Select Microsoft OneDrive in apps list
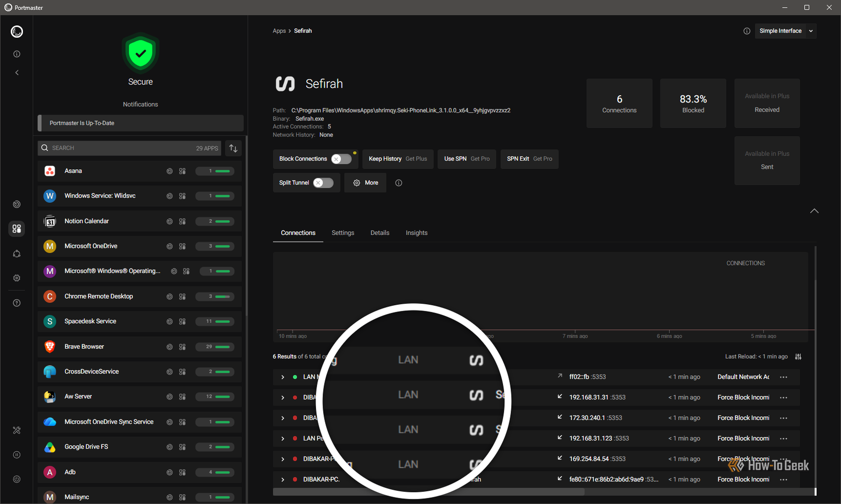This screenshot has height=504, width=841. pos(140,247)
